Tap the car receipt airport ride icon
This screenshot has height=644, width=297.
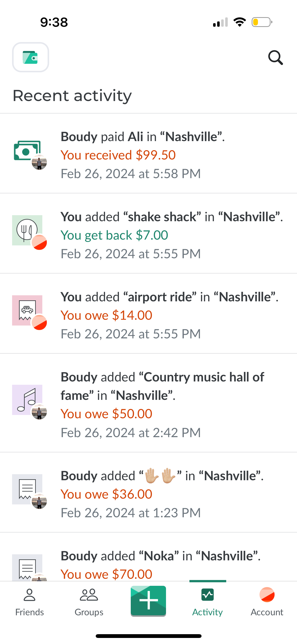tap(27, 310)
